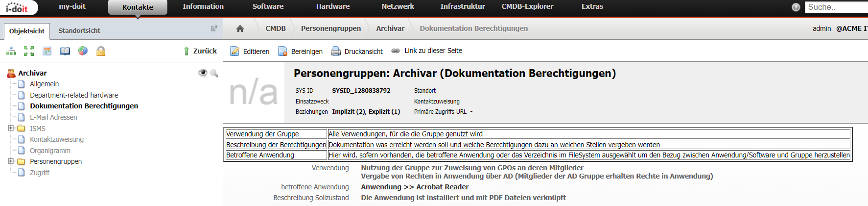Select Organigramm in the tree
The width and height of the screenshot is (868, 206).
[x=50, y=151]
